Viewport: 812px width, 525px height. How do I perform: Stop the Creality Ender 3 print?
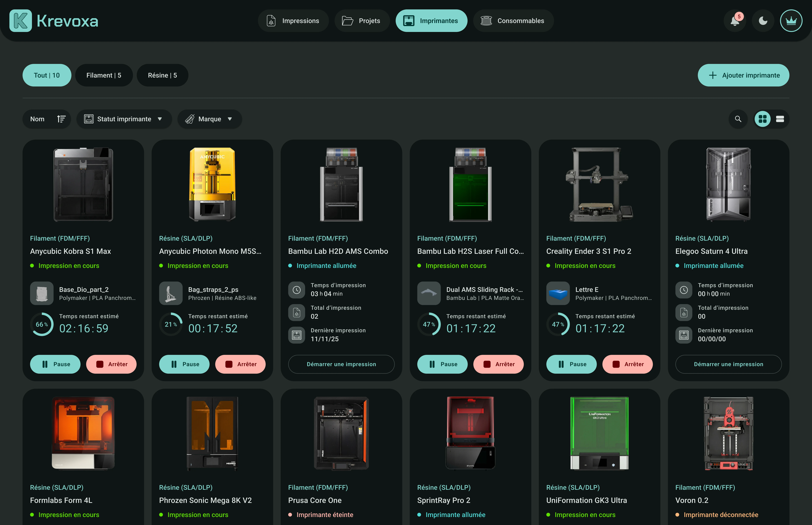tap(628, 364)
